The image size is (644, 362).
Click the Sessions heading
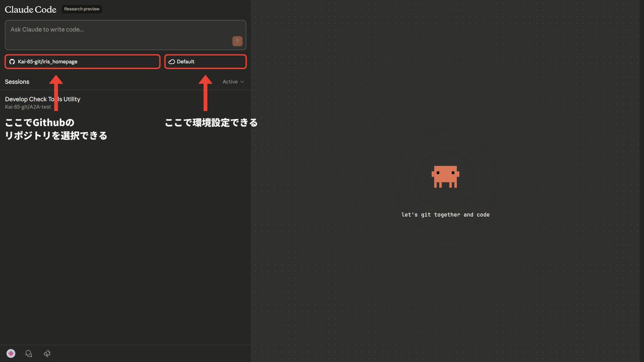coord(17,82)
